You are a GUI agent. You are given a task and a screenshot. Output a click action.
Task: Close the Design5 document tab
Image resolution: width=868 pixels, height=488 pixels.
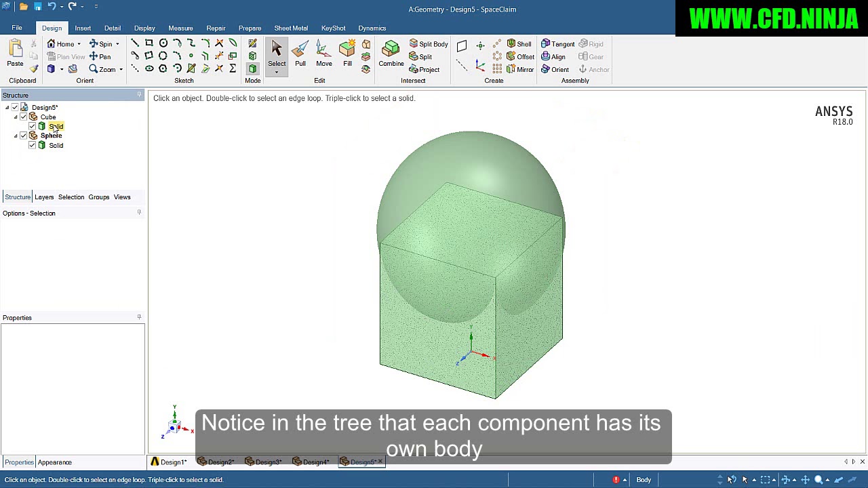(x=380, y=462)
